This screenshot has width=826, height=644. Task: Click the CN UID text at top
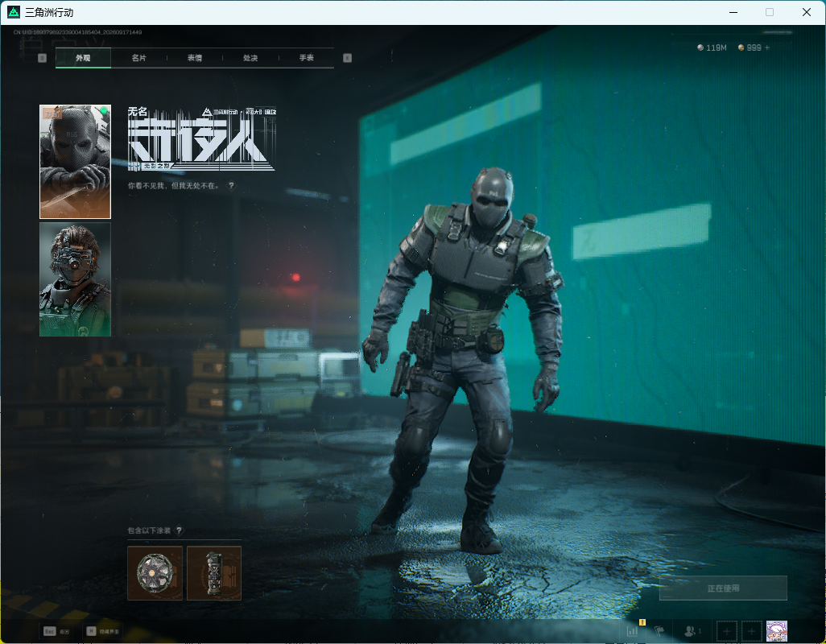coord(77,32)
